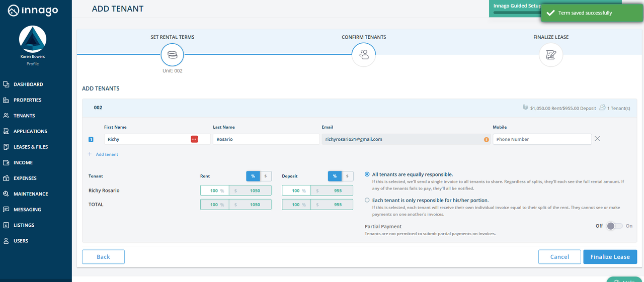Open the Maintenance menu item
Image resolution: width=644 pixels, height=282 pixels.
pos(31,194)
